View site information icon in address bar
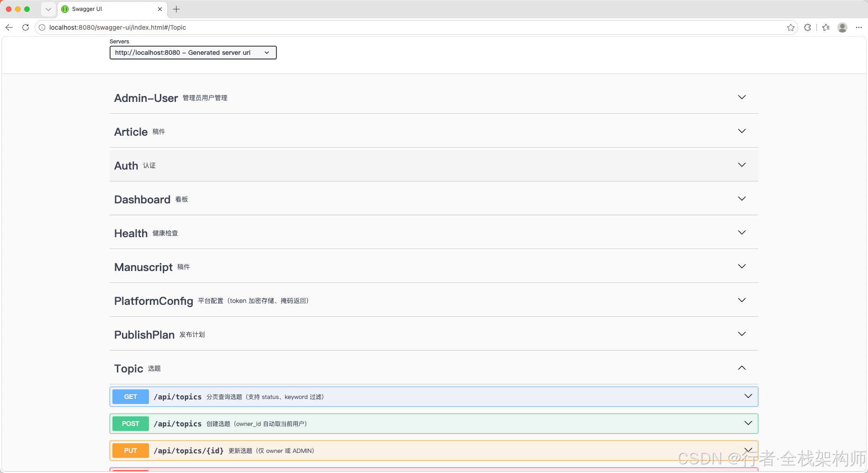This screenshot has width=868, height=473. (42, 27)
